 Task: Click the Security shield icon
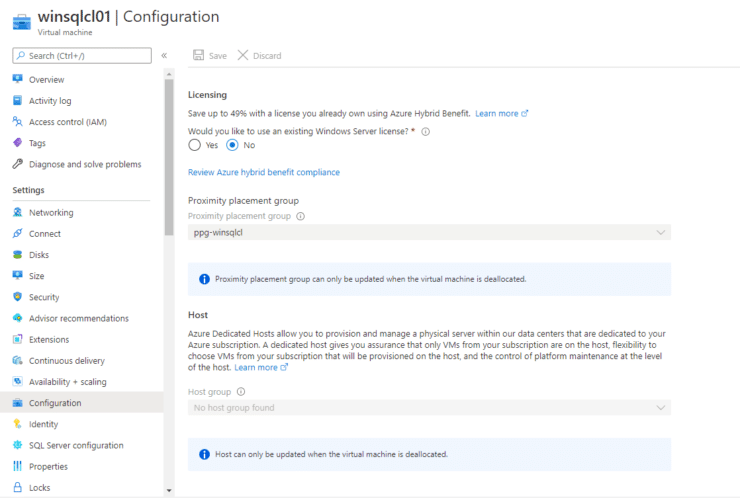(17, 296)
